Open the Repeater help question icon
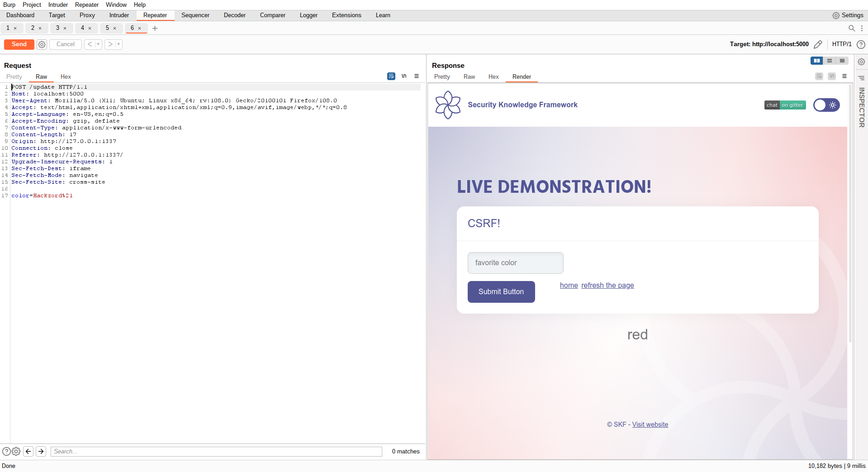The width and height of the screenshot is (868, 472). [x=861, y=44]
